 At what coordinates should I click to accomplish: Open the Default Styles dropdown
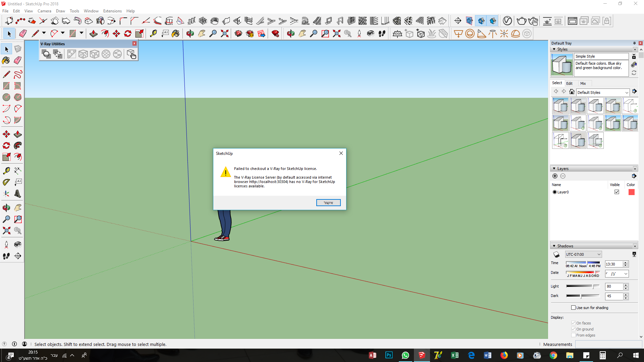[602, 93]
